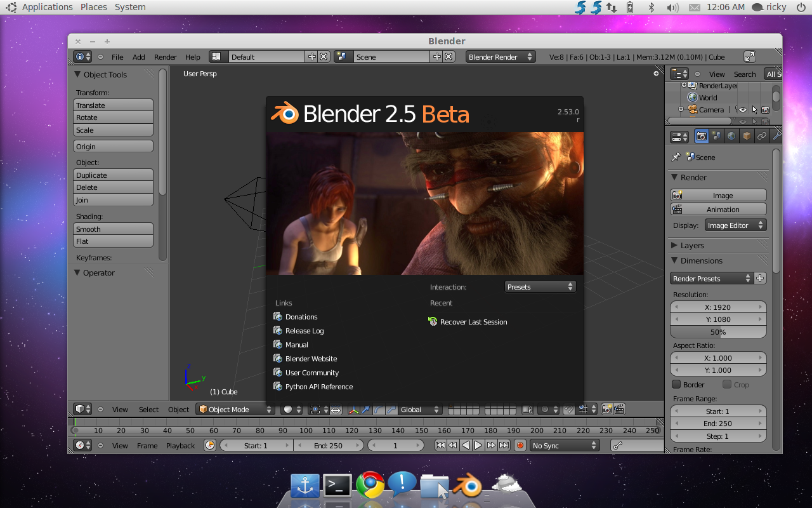The image size is (812, 508).
Task: Open the viewport shading mode selector
Action: click(291, 410)
